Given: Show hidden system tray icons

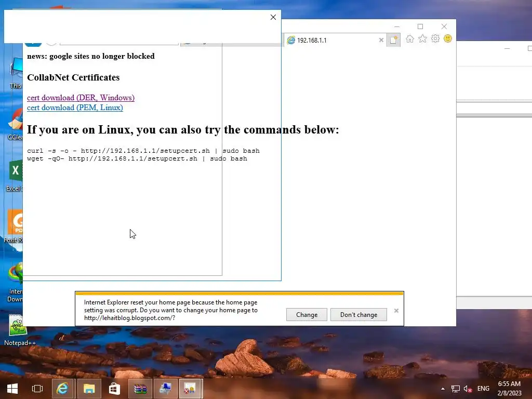Looking at the screenshot, I should click(443, 389).
